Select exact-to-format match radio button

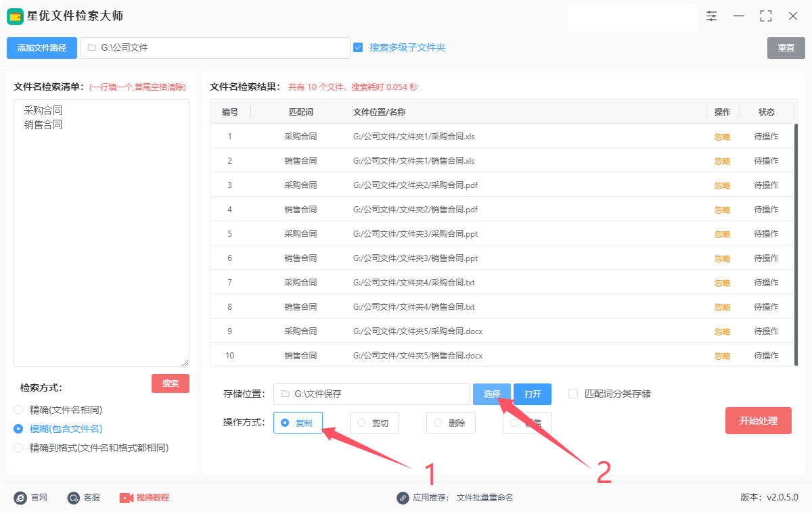18,448
